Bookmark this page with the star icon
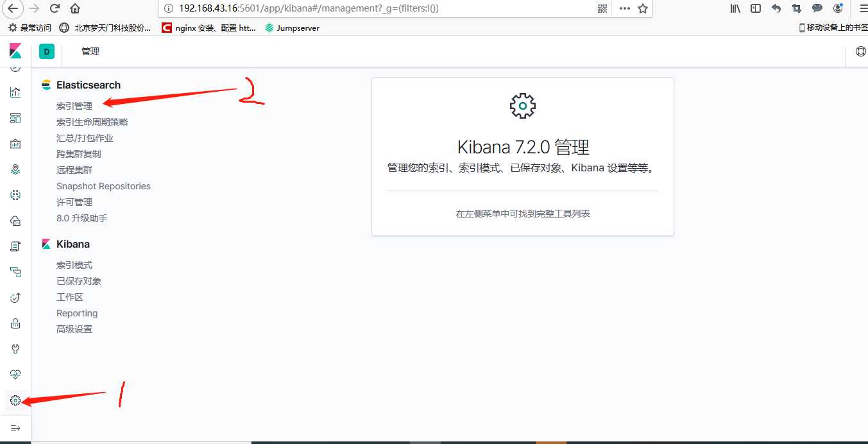The height and width of the screenshot is (444, 868). [x=642, y=8]
